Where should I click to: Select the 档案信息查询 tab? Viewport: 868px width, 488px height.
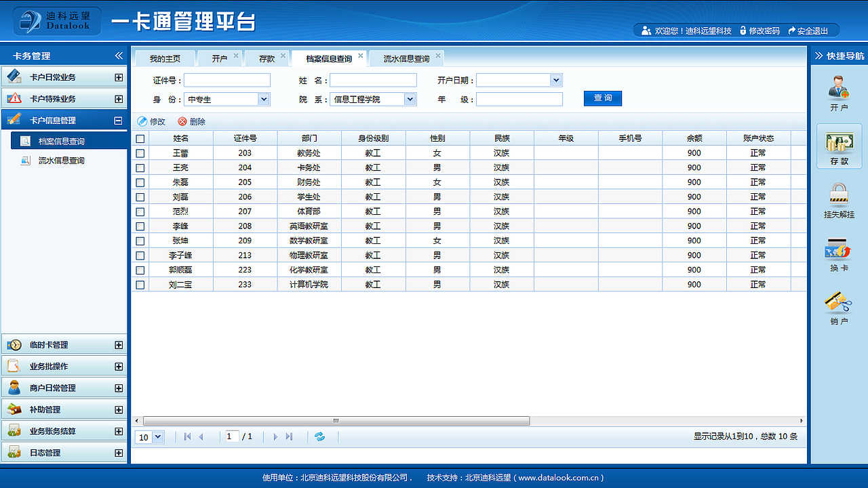(329, 58)
